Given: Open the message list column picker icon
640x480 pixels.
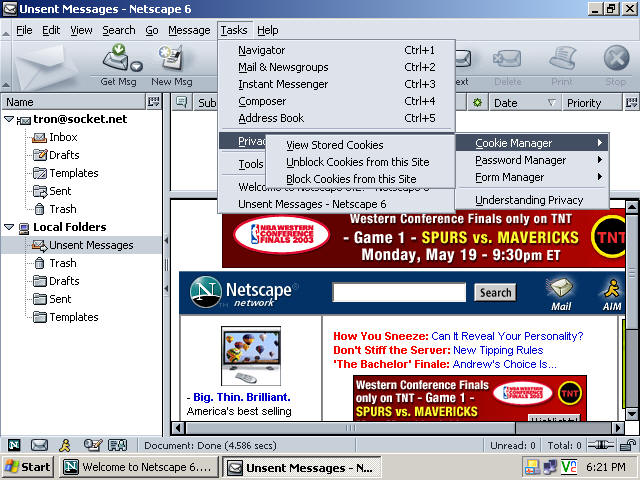Looking at the screenshot, I should 631,102.
